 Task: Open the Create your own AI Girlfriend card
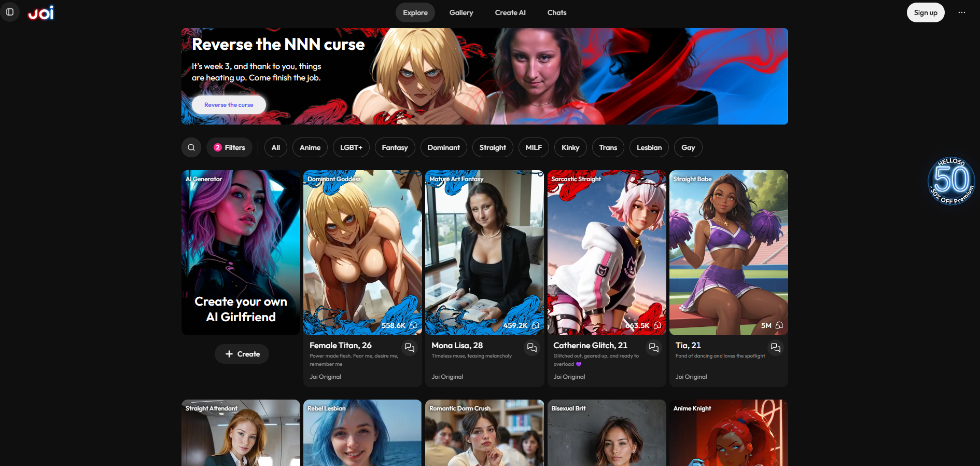pos(241,253)
